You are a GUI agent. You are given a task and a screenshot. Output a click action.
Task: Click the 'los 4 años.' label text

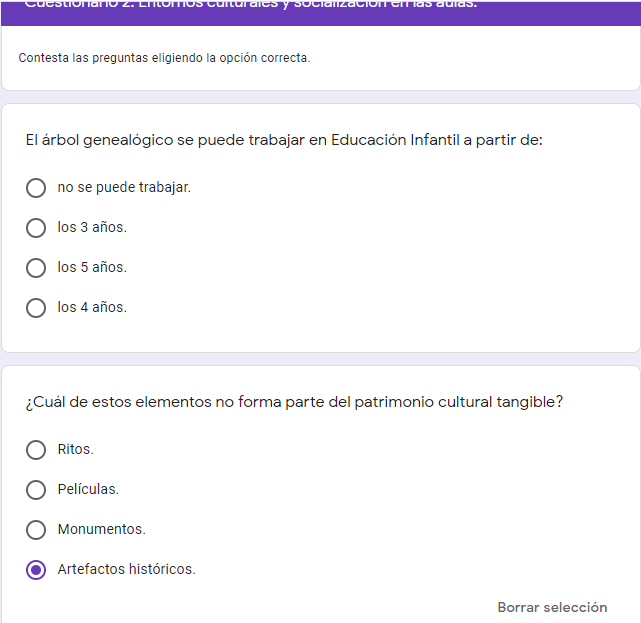92,308
